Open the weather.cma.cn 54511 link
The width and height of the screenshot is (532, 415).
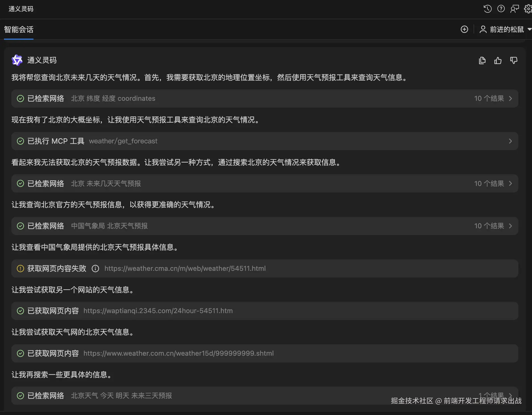185,269
